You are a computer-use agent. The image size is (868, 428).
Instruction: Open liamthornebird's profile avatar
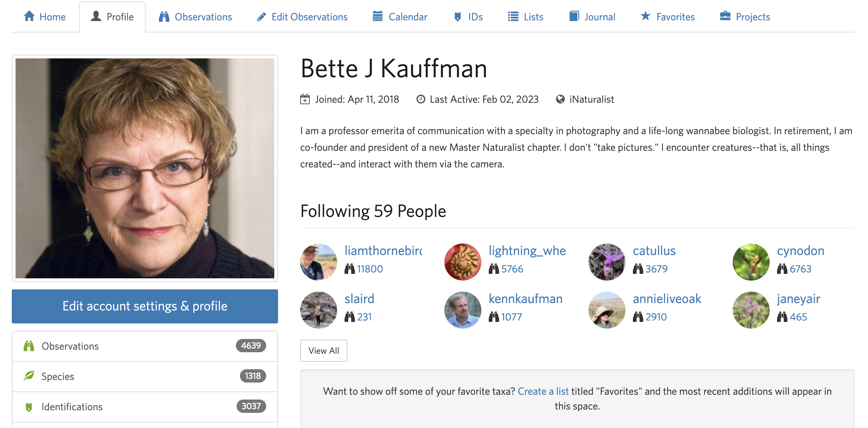[319, 262]
